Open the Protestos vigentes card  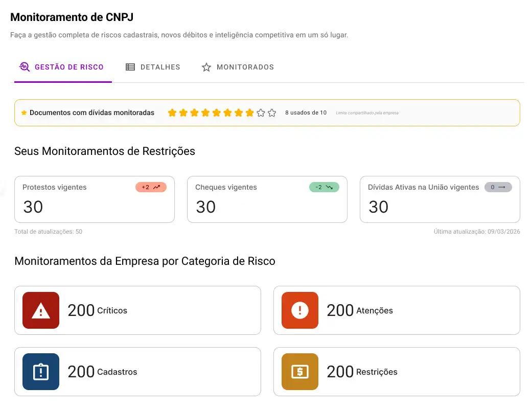point(95,199)
